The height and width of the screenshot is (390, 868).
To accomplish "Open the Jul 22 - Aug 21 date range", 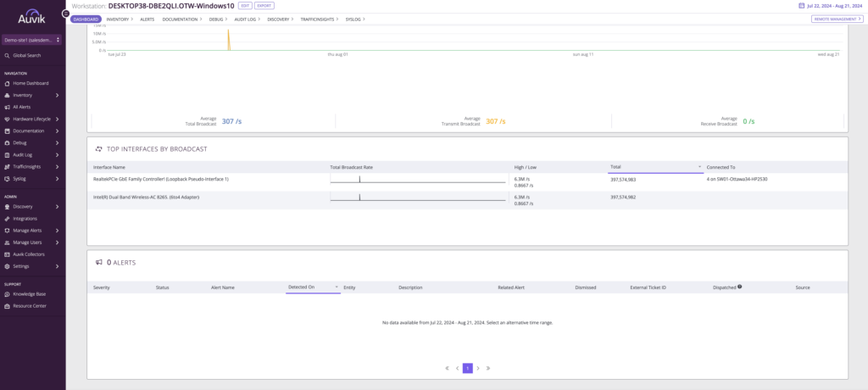I will (835, 6).
